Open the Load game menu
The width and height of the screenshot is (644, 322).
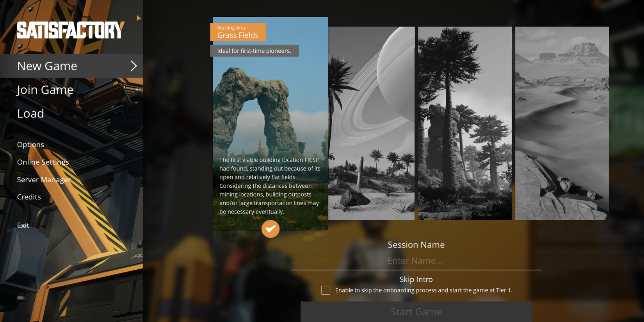click(x=30, y=114)
